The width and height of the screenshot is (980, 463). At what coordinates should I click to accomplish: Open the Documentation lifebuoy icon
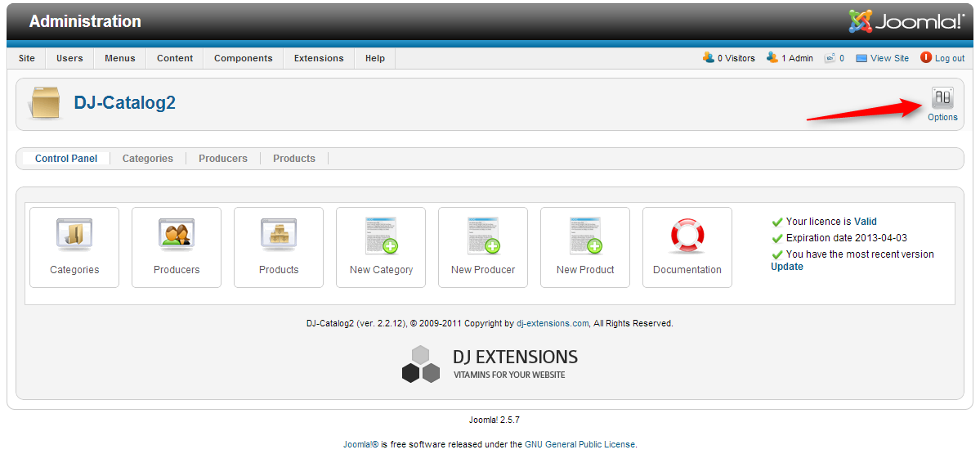(x=687, y=236)
